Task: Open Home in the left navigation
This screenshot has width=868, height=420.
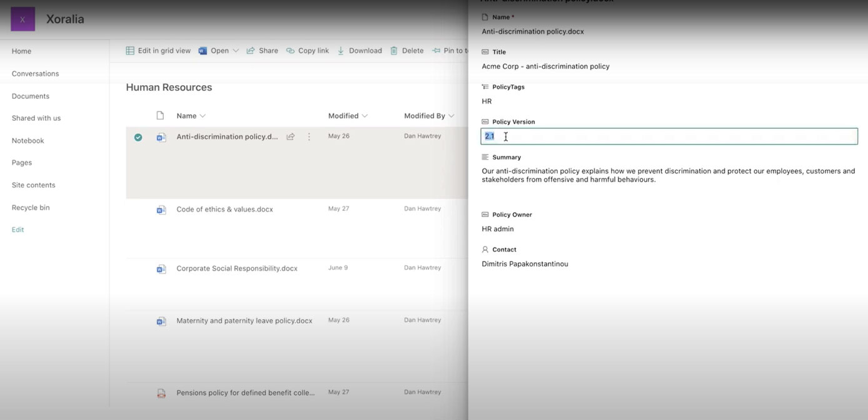Action: coord(21,51)
